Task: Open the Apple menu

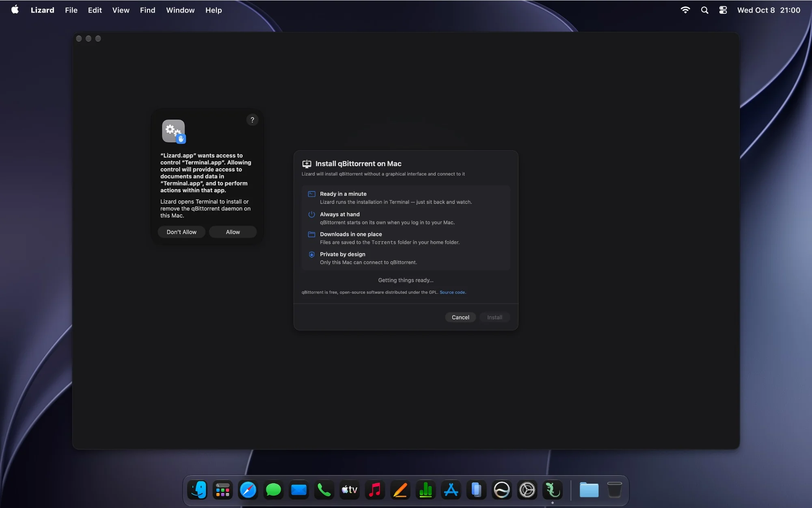Action: tap(15, 10)
